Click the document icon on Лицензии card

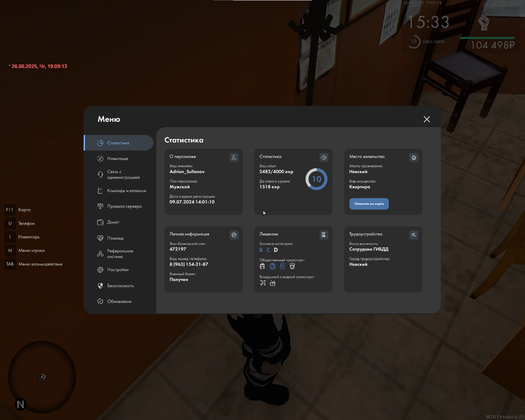click(324, 235)
